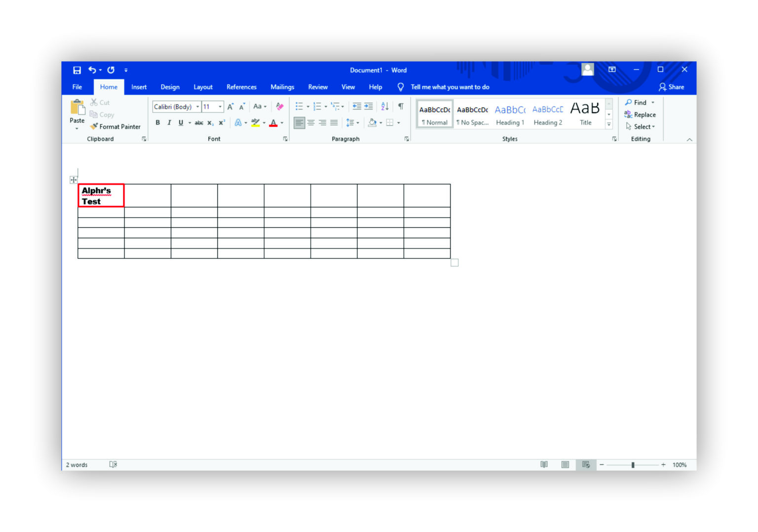Toggle bold formatting

(157, 122)
